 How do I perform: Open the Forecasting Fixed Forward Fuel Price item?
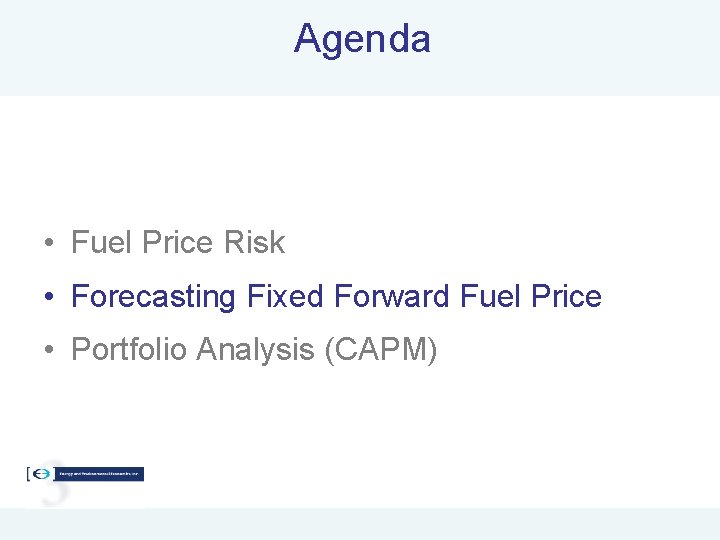click(336, 296)
